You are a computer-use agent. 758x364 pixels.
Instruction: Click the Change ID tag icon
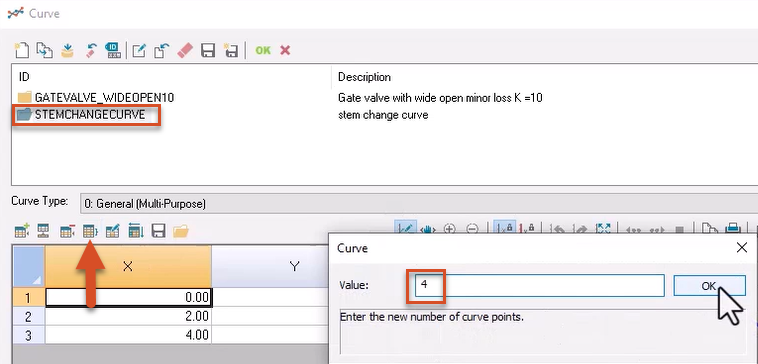113,50
